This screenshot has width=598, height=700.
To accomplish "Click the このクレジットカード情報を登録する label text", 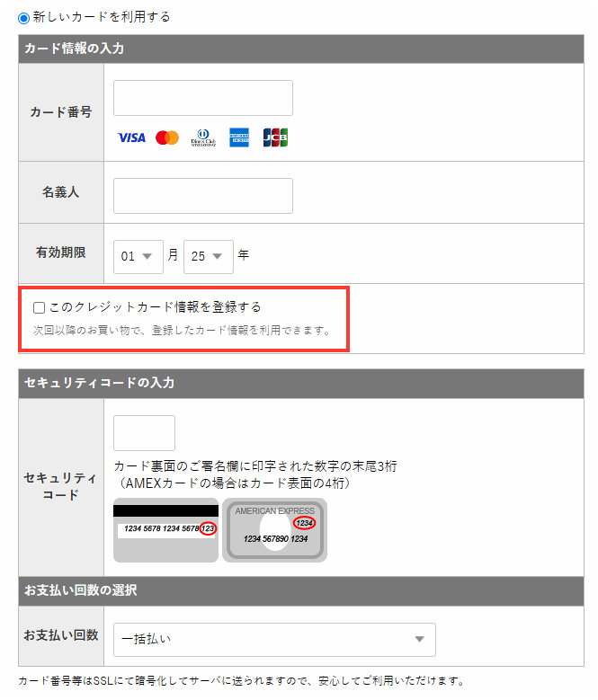I will (x=155, y=307).
